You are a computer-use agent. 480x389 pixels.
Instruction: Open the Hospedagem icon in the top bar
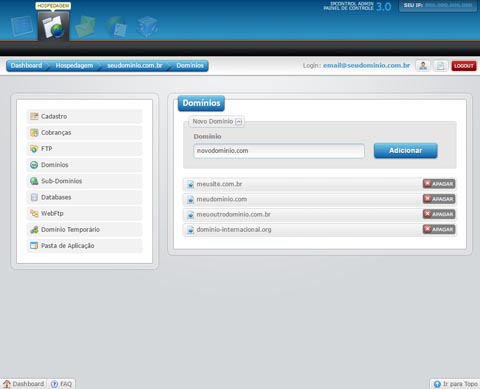[53, 26]
